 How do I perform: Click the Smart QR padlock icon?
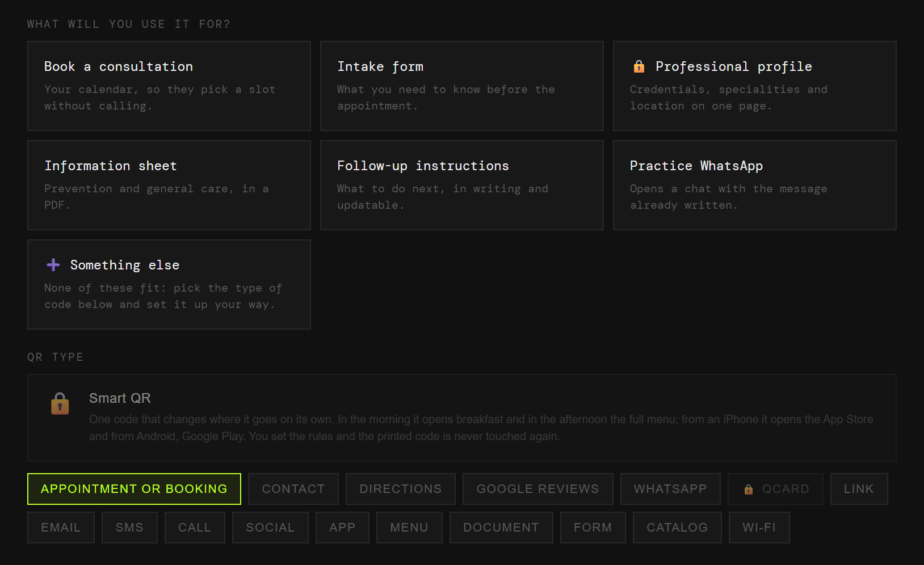pyautogui.click(x=60, y=403)
